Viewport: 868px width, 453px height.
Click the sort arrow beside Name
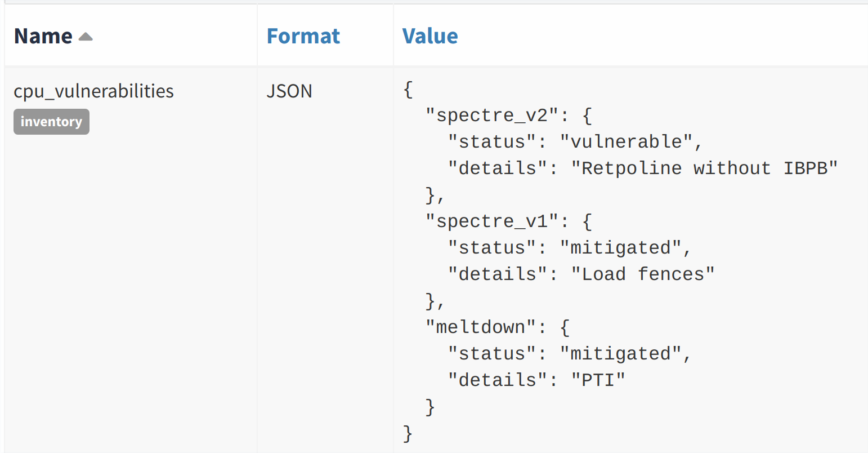click(86, 37)
